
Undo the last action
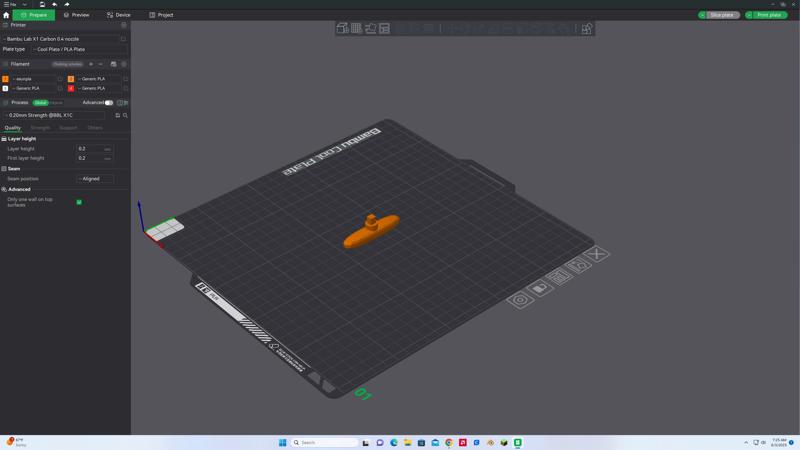point(55,5)
